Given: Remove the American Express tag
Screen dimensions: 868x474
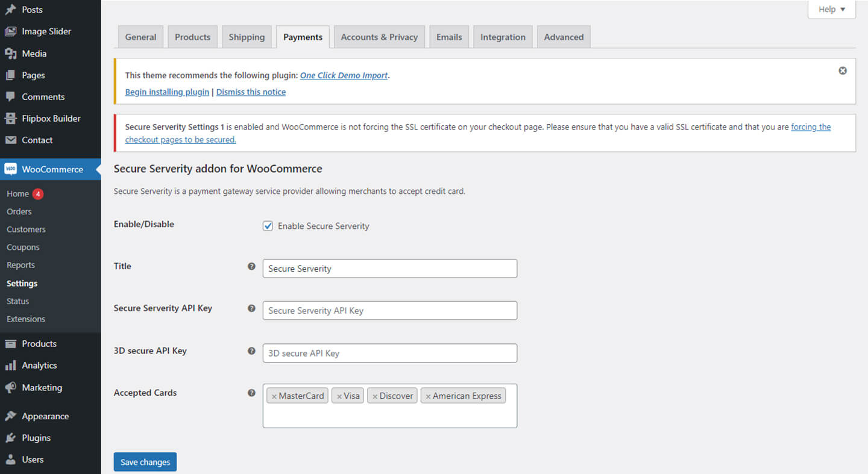Looking at the screenshot, I should (x=428, y=396).
